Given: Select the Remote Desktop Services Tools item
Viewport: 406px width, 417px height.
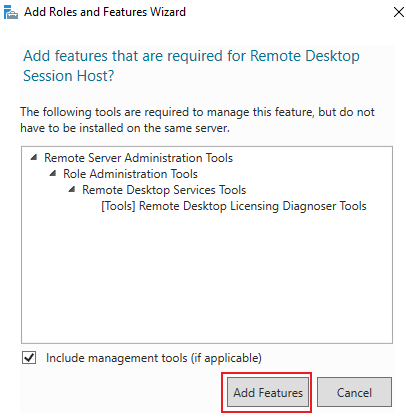Looking at the screenshot, I should pos(164,190).
